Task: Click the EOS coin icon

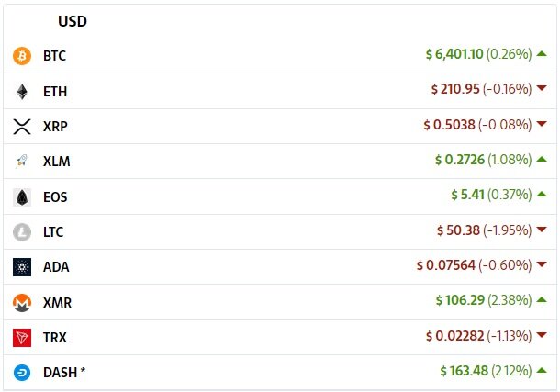Action: 22,196
